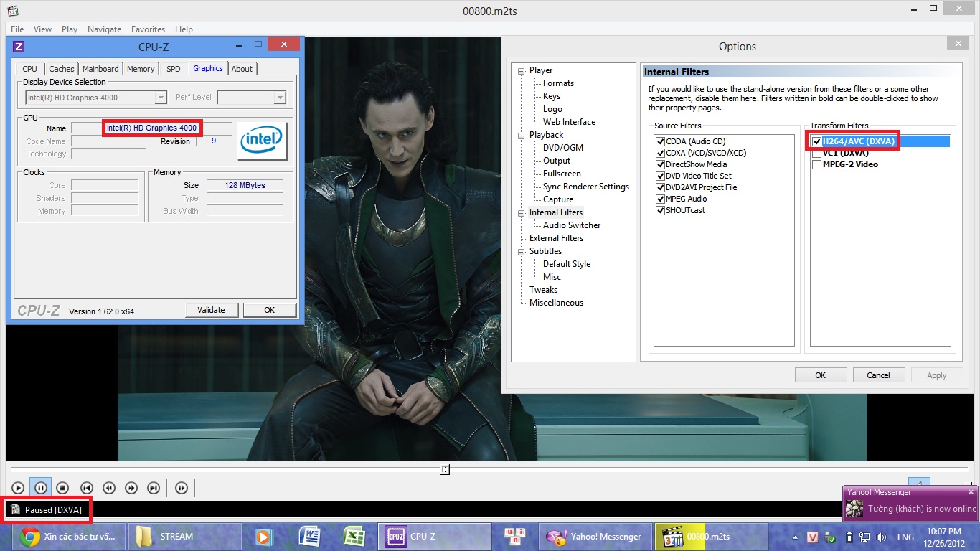The image size is (980, 551).
Task: Switch to the Memory tab in CPU-Z
Action: click(141, 69)
